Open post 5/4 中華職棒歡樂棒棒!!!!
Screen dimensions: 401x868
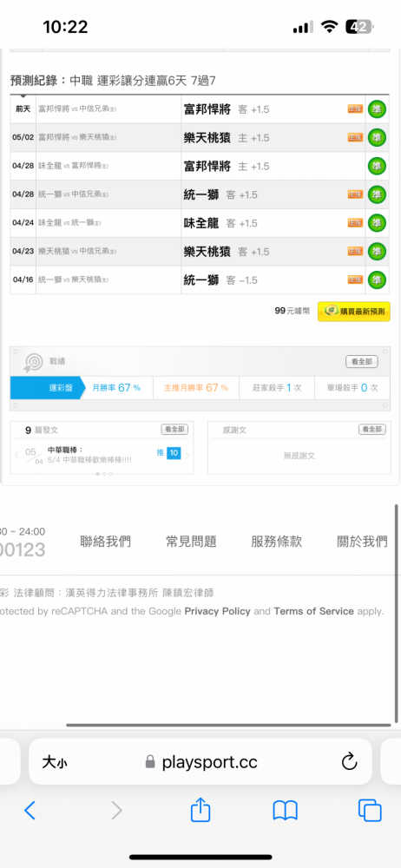[x=89, y=460]
